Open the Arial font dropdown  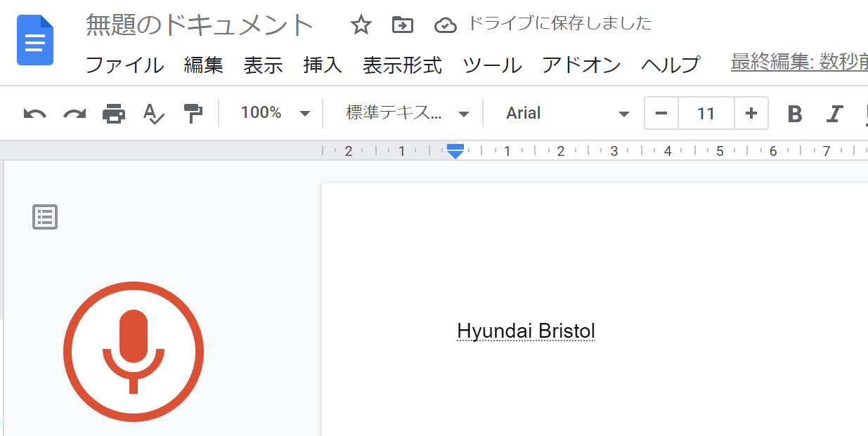(x=567, y=113)
